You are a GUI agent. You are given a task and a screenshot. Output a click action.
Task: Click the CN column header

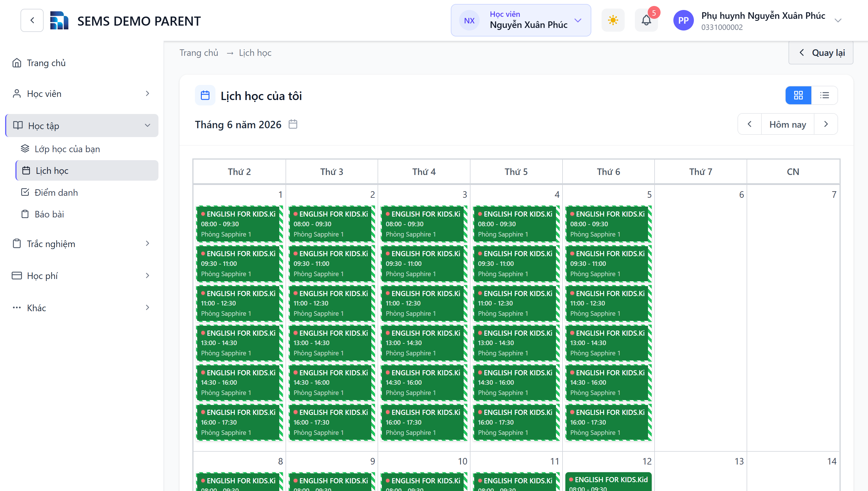click(x=793, y=172)
